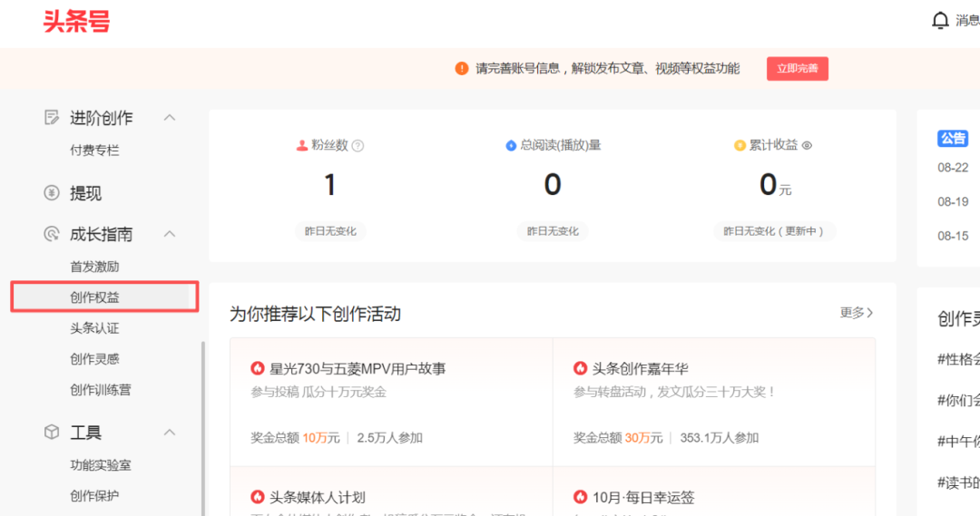Click the 成长指南 section heading
980x516 pixels.
point(101,234)
